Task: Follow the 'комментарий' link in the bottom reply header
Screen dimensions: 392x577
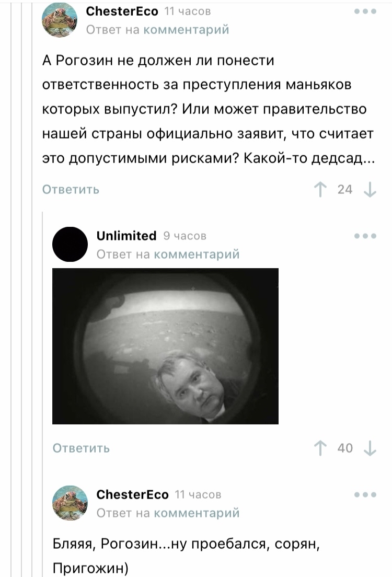Action: click(196, 513)
